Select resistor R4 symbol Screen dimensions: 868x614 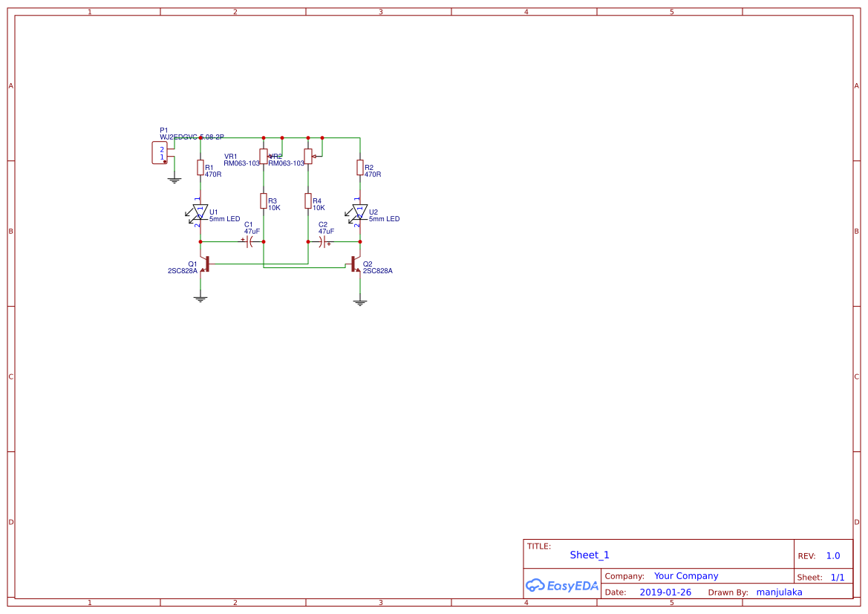[308, 201]
